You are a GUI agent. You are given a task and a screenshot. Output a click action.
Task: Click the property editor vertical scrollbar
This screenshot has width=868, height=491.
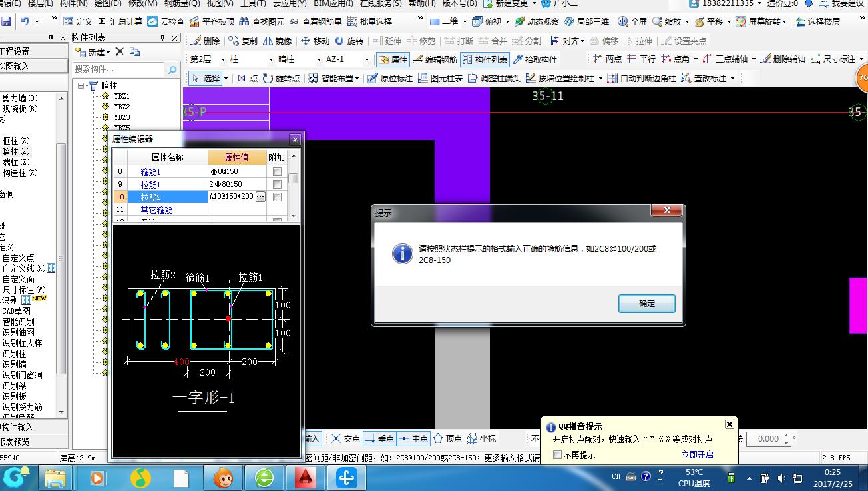click(x=293, y=187)
